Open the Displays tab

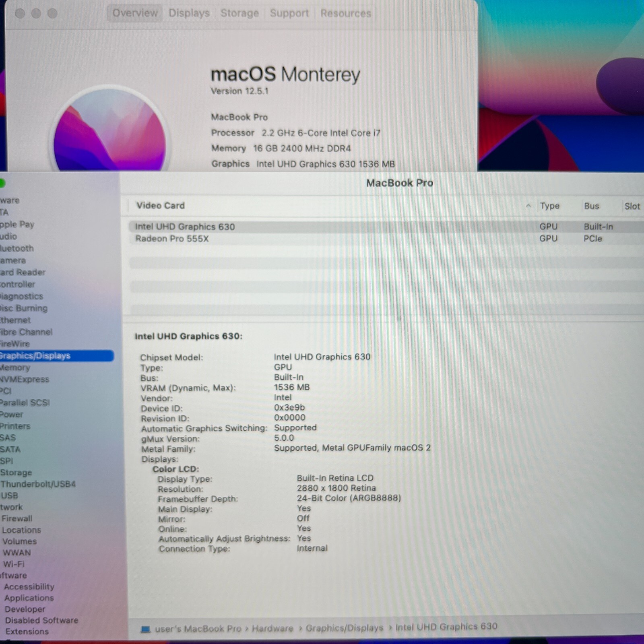point(189,13)
